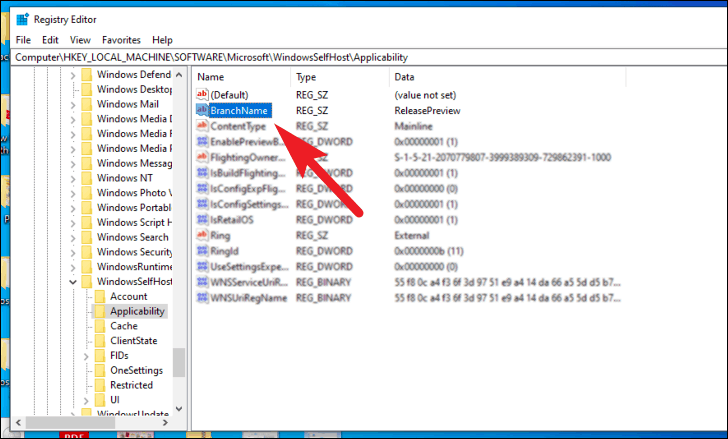Click the 'External' data value

(x=412, y=235)
